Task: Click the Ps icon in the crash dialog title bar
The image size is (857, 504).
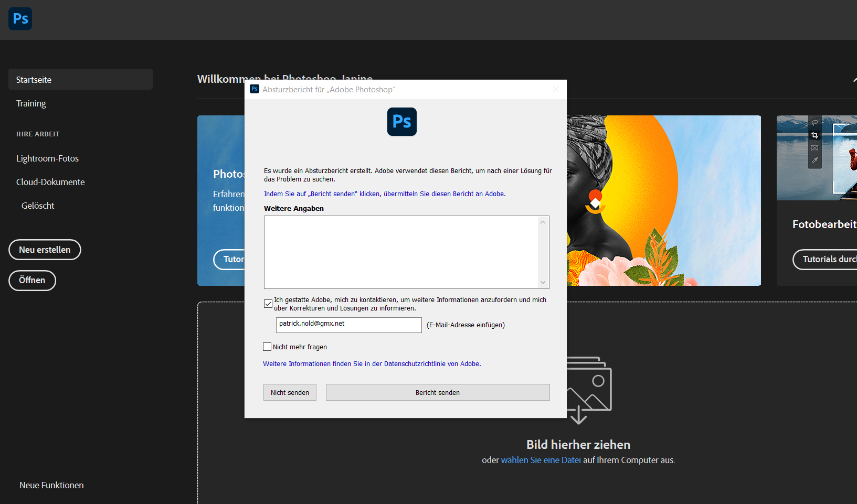Action: [x=255, y=89]
